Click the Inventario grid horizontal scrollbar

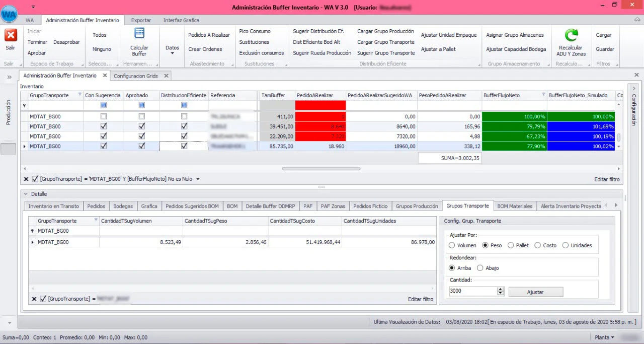click(321, 169)
